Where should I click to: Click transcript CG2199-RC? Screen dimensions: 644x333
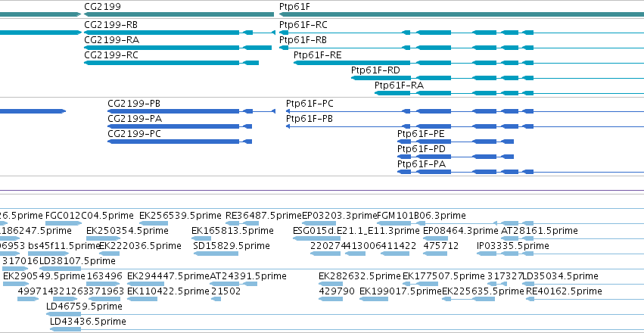[x=171, y=63]
